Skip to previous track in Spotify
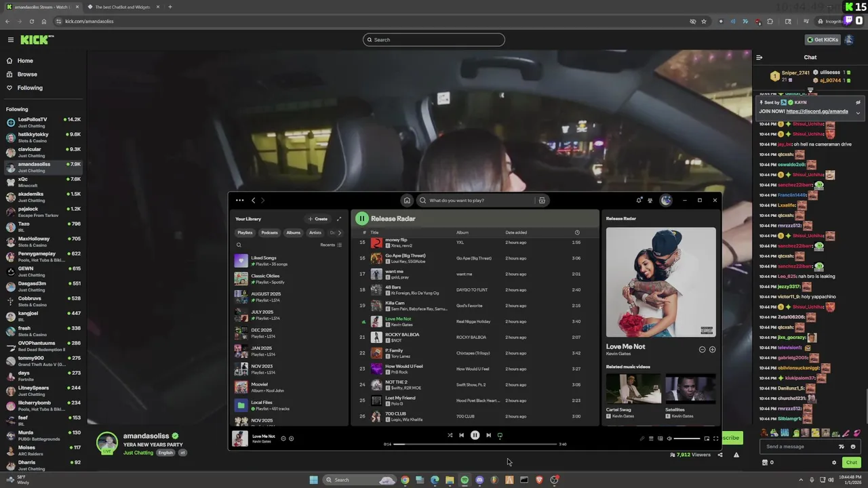868x488 pixels. click(x=461, y=435)
